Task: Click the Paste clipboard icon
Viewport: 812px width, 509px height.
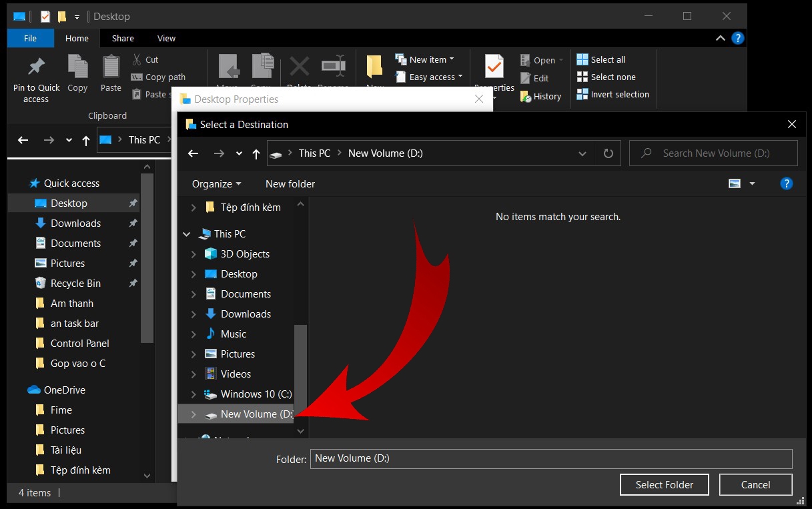Action: [111, 66]
